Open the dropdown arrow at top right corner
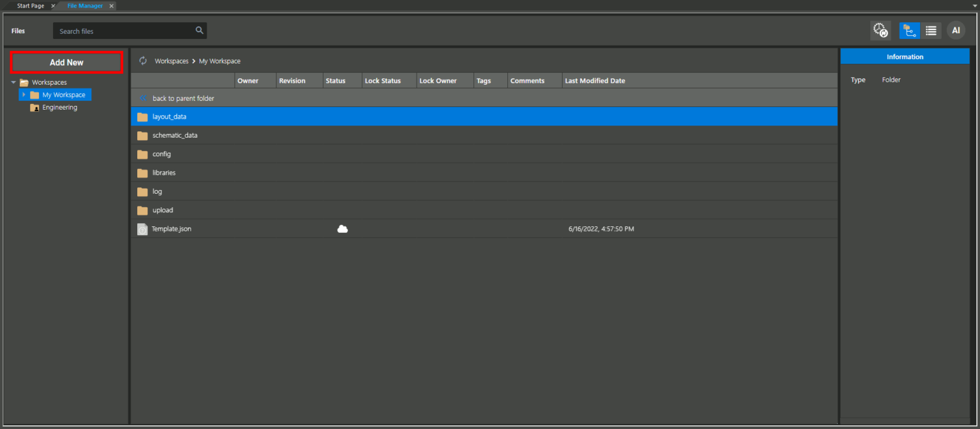The image size is (980, 429). pos(976,5)
